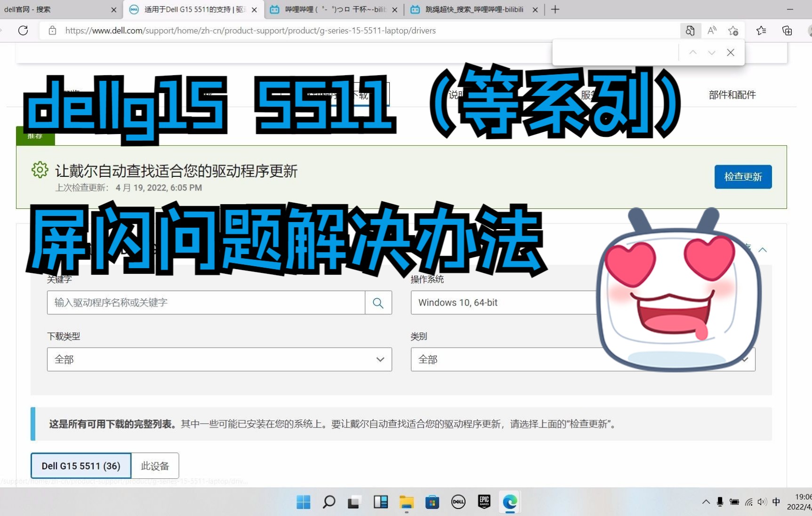This screenshot has height=516, width=812.
Task: Click the driver search magnifier button
Action: click(x=378, y=302)
